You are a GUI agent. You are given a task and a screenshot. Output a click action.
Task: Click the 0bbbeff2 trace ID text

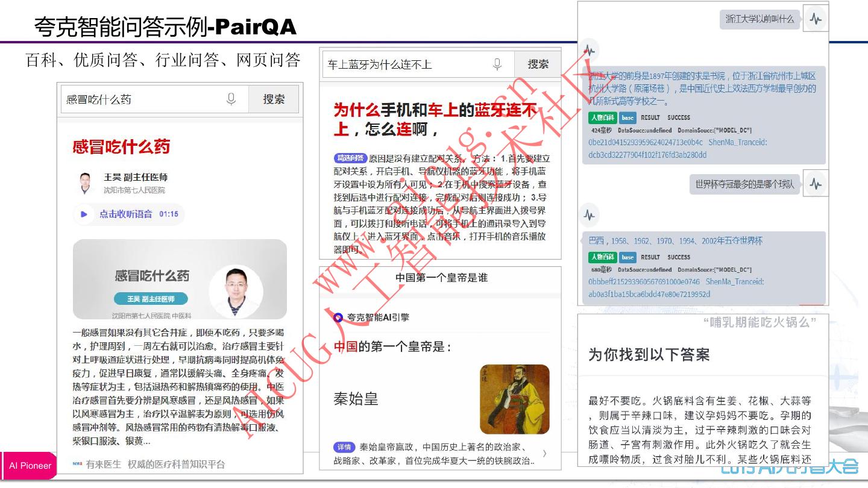tap(644, 282)
